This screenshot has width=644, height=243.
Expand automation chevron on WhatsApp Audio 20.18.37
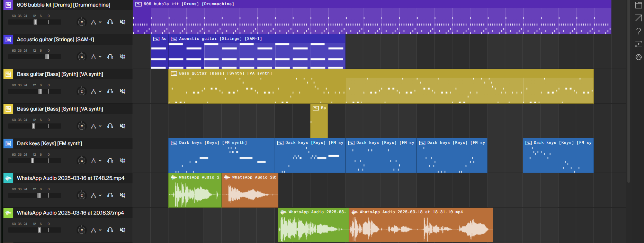click(100, 230)
